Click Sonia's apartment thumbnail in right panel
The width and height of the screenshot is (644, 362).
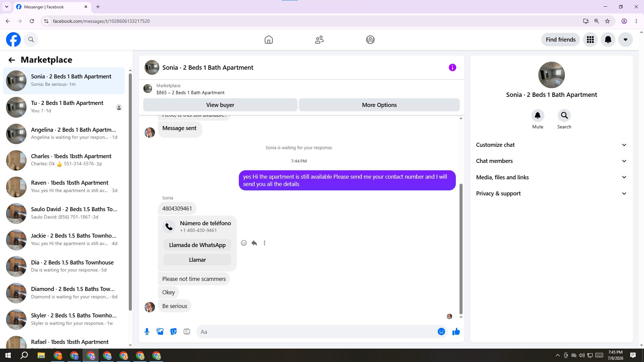551,75
